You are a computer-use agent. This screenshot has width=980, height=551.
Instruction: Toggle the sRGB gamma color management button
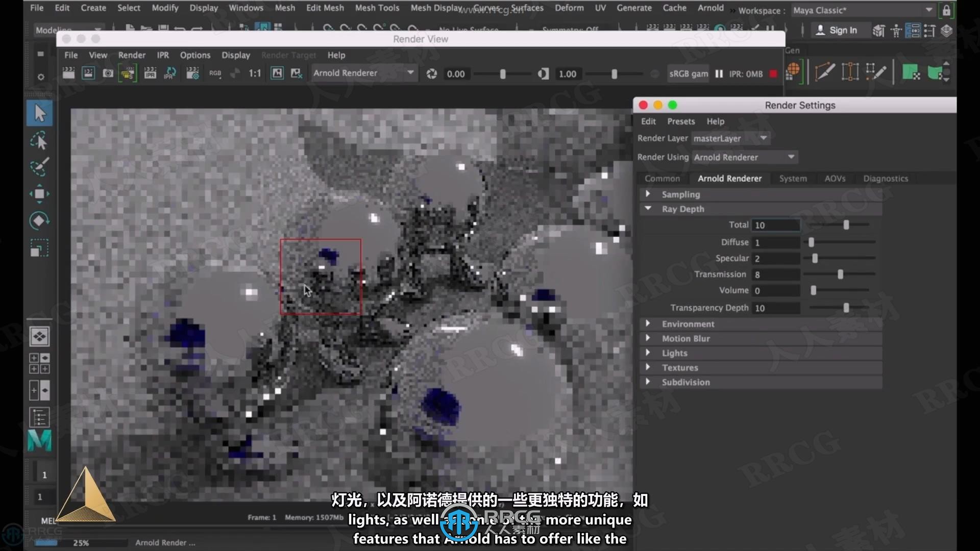689,74
